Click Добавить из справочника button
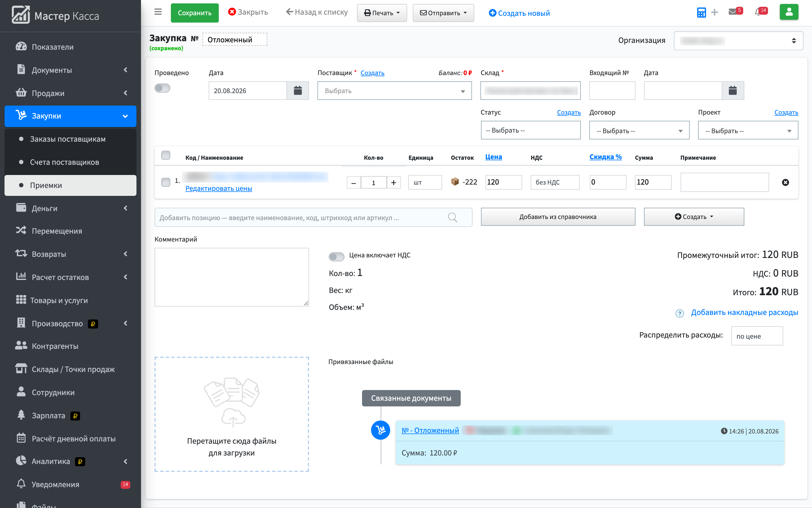This screenshot has width=812, height=508. 558,217
